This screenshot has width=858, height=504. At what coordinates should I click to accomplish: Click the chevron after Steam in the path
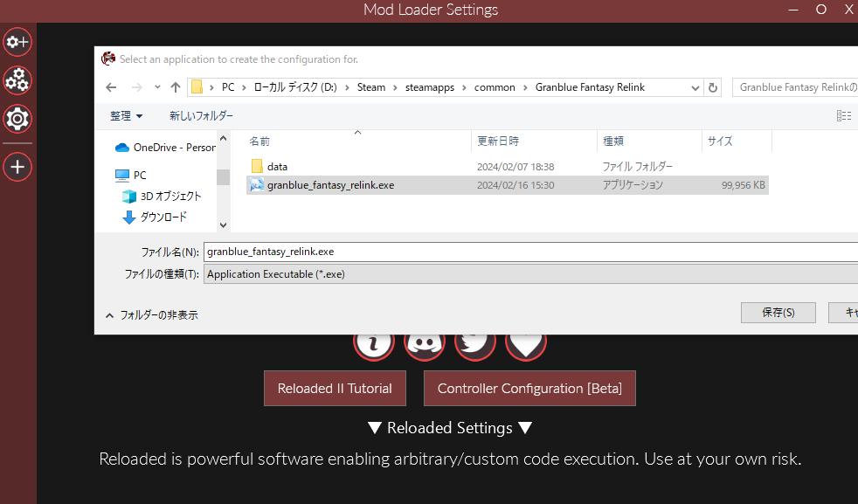coord(395,87)
